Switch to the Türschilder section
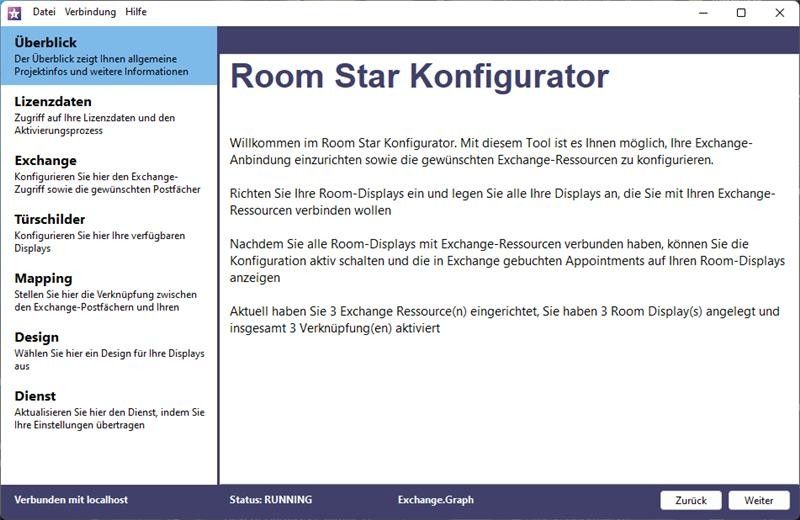Image resolution: width=800 pixels, height=520 pixels. [109, 233]
